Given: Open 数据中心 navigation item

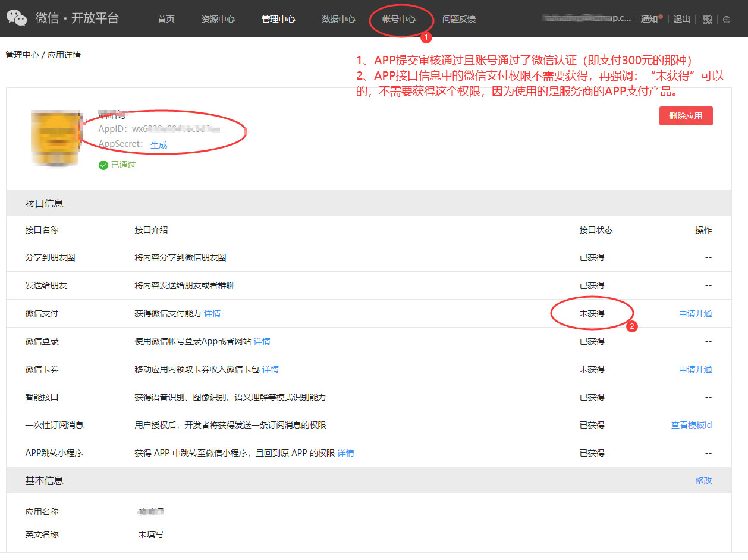Looking at the screenshot, I should pos(338,19).
